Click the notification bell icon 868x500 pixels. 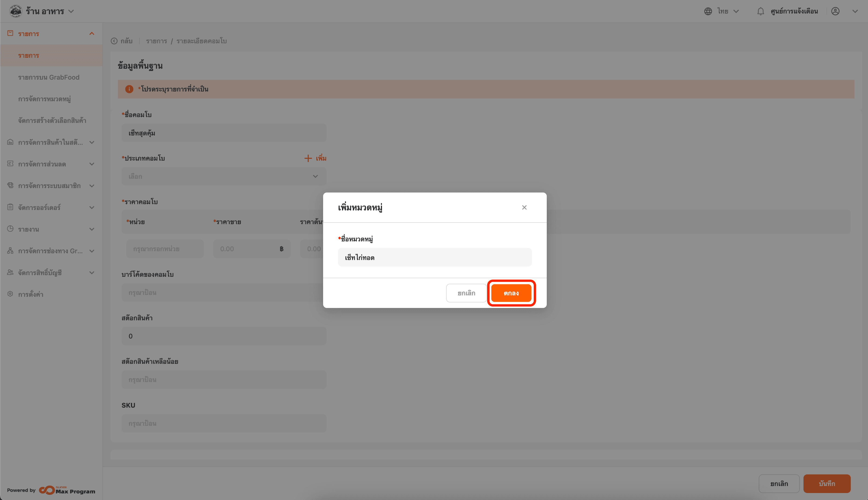tap(760, 11)
